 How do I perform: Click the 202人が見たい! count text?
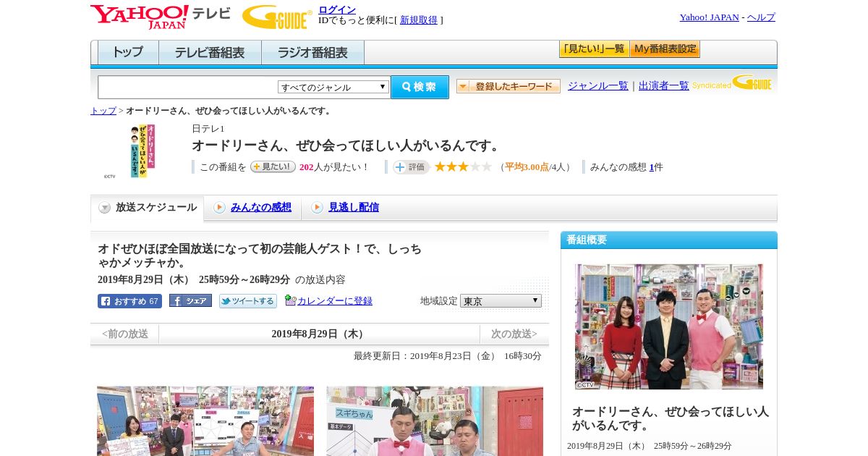pyautogui.click(x=333, y=167)
